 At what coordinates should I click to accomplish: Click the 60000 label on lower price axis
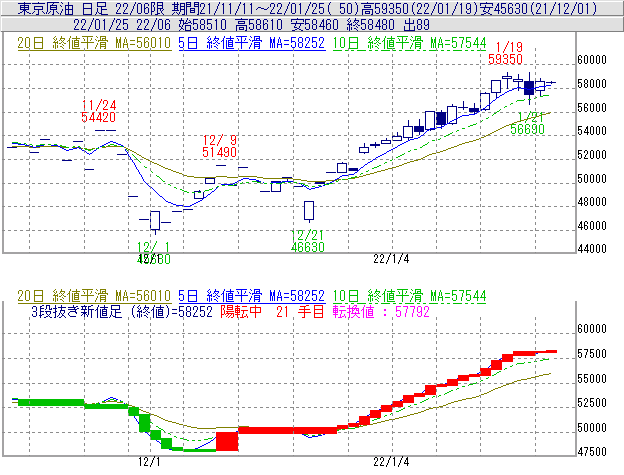[x=592, y=329]
